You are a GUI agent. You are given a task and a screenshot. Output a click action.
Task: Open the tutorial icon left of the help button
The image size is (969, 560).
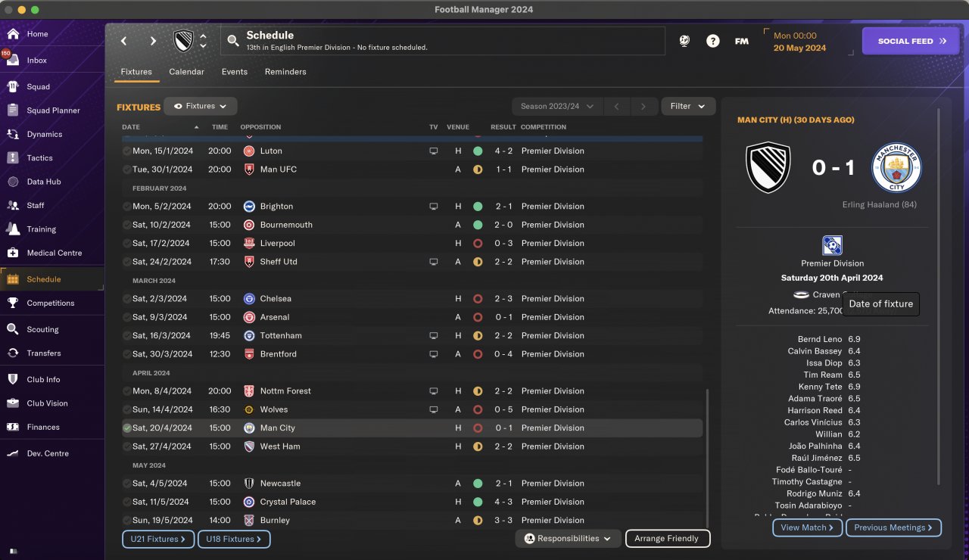(684, 41)
